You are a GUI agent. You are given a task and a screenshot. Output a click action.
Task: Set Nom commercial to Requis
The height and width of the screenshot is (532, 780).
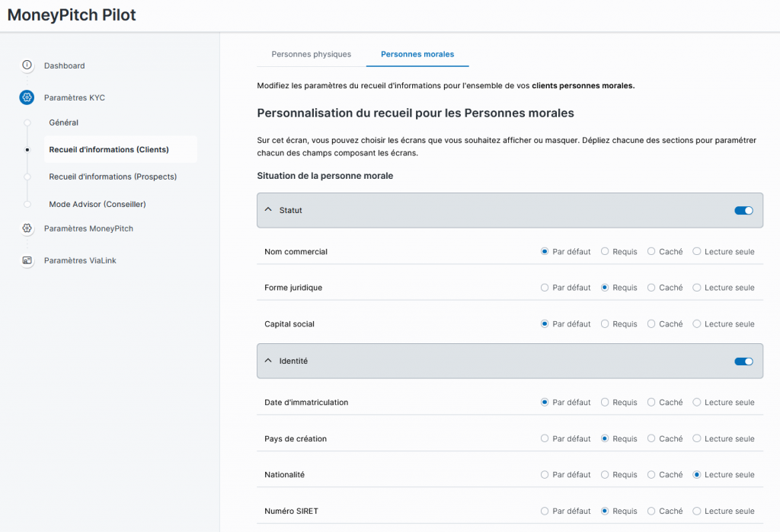[x=605, y=251]
